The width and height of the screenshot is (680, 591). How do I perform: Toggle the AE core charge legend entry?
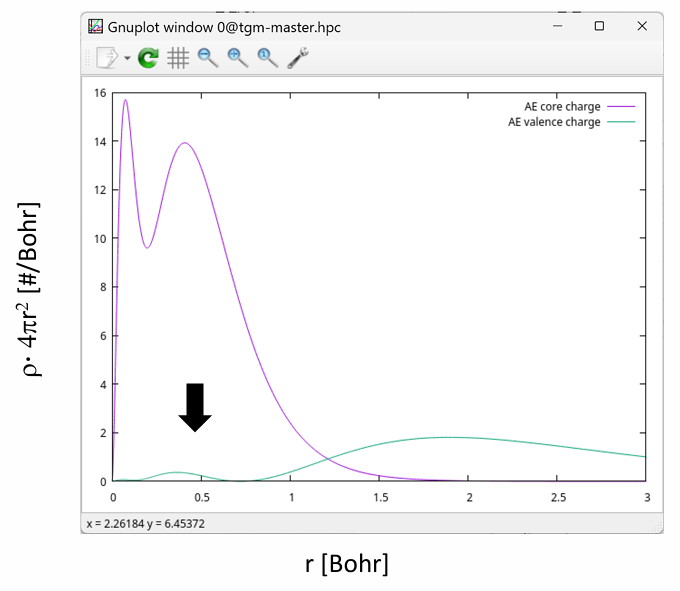coord(562,106)
